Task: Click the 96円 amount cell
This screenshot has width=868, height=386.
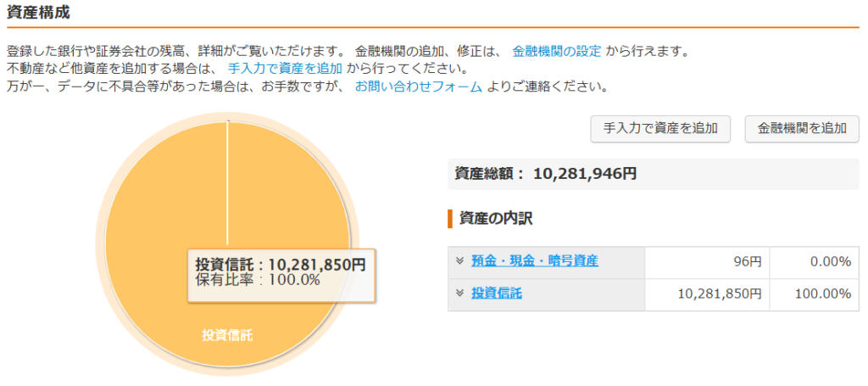Action: point(708,262)
